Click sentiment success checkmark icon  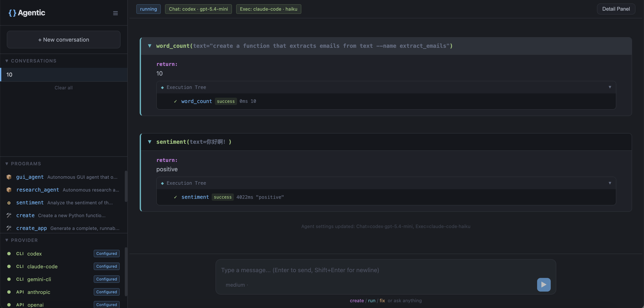(x=175, y=197)
